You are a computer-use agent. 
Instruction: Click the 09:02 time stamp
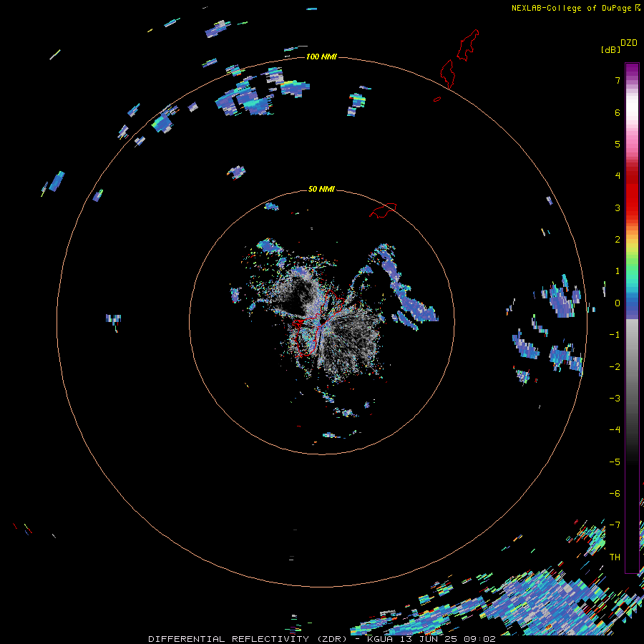[479, 639]
